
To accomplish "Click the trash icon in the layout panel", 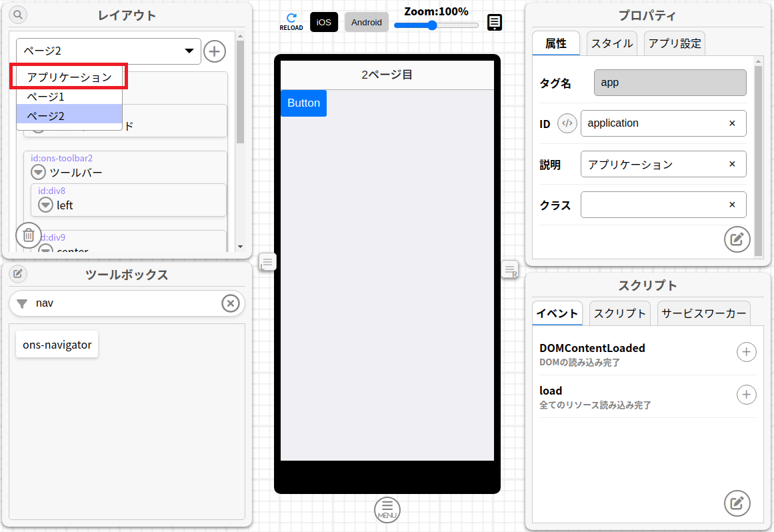I will 28,235.
